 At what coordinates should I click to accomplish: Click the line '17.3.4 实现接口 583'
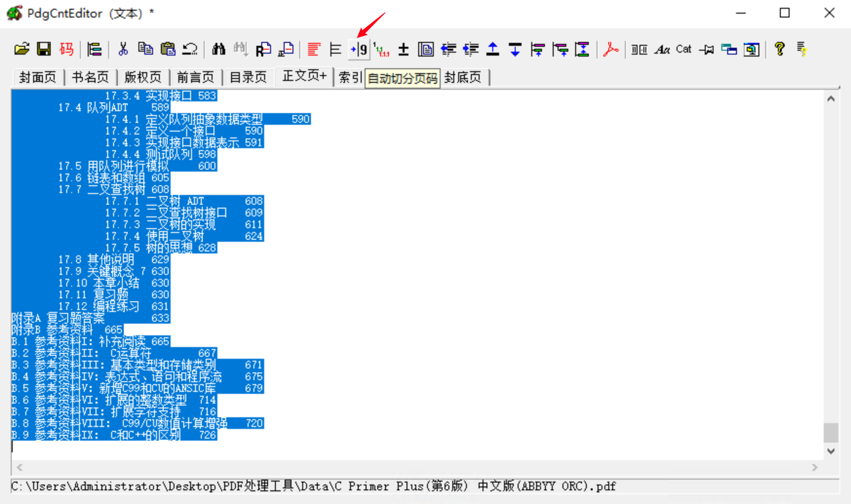pos(161,96)
